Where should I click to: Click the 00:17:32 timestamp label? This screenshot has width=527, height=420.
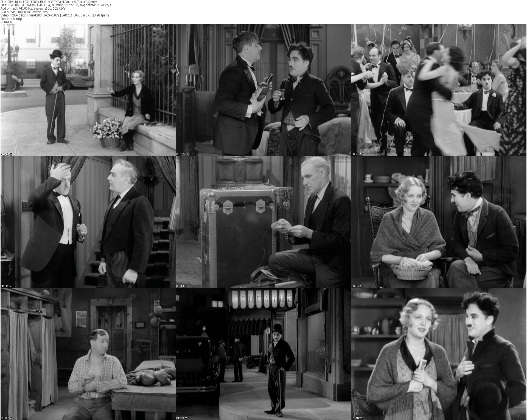182,154
